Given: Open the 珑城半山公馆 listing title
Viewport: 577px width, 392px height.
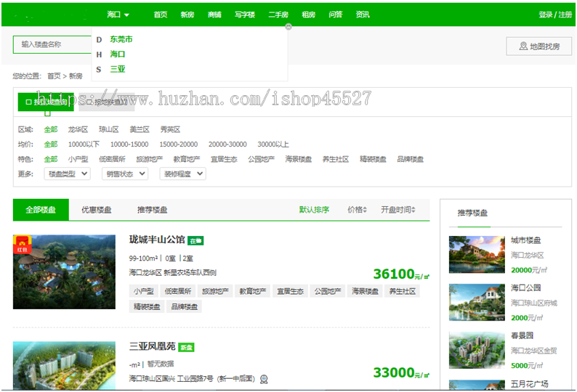Looking at the screenshot, I should pyautogui.click(x=157, y=240).
